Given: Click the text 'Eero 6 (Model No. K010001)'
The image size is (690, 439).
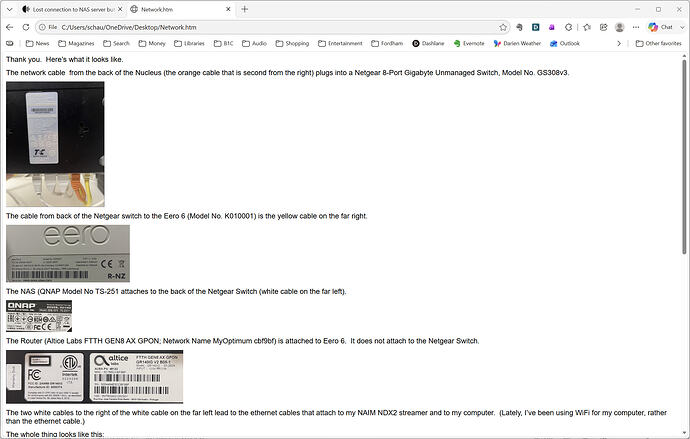Looking at the screenshot, I should [211, 216].
